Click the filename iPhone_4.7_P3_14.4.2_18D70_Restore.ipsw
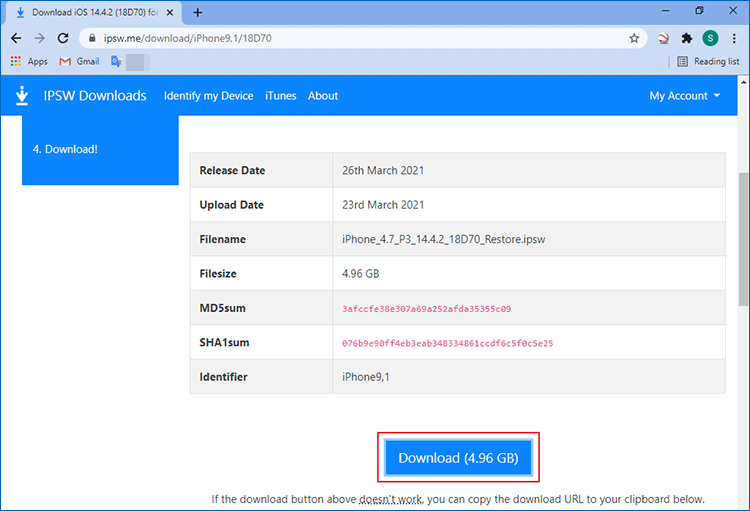The width and height of the screenshot is (750, 511). (x=443, y=239)
